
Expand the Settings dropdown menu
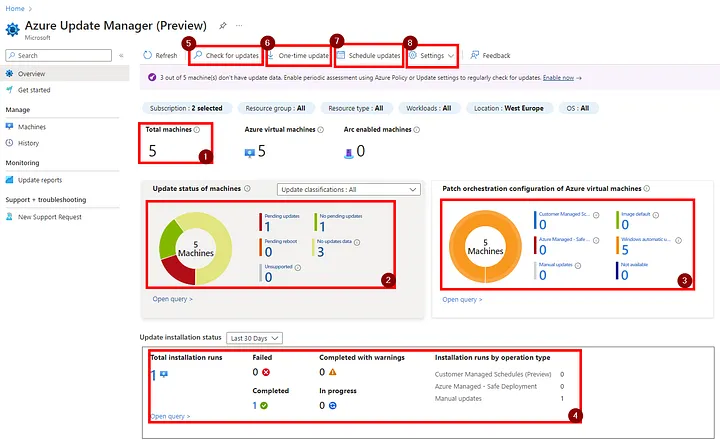click(x=451, y=56)
